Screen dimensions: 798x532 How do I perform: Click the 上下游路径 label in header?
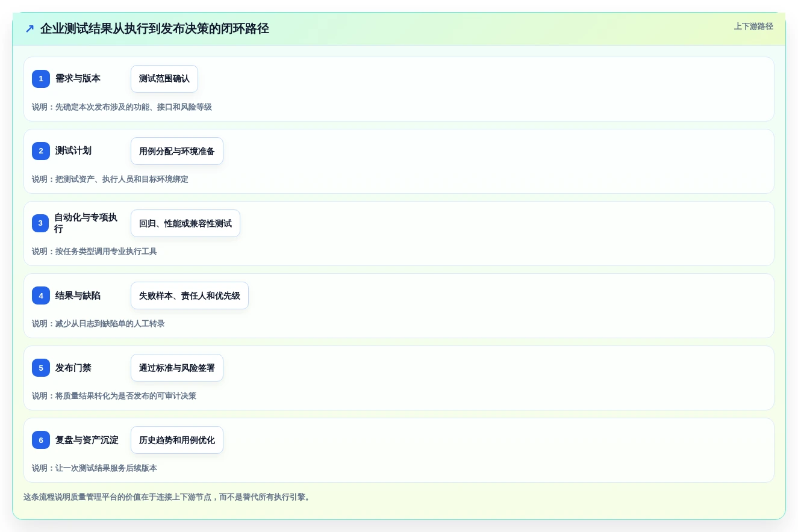tap(753, 26)
